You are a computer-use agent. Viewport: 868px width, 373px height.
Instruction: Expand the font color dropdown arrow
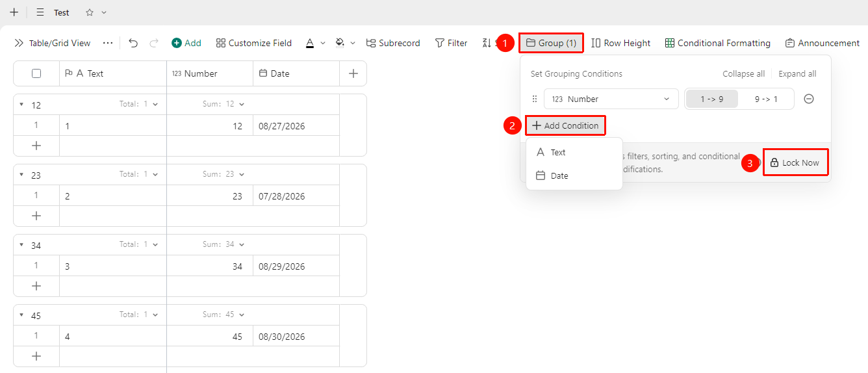click(323, 43)
